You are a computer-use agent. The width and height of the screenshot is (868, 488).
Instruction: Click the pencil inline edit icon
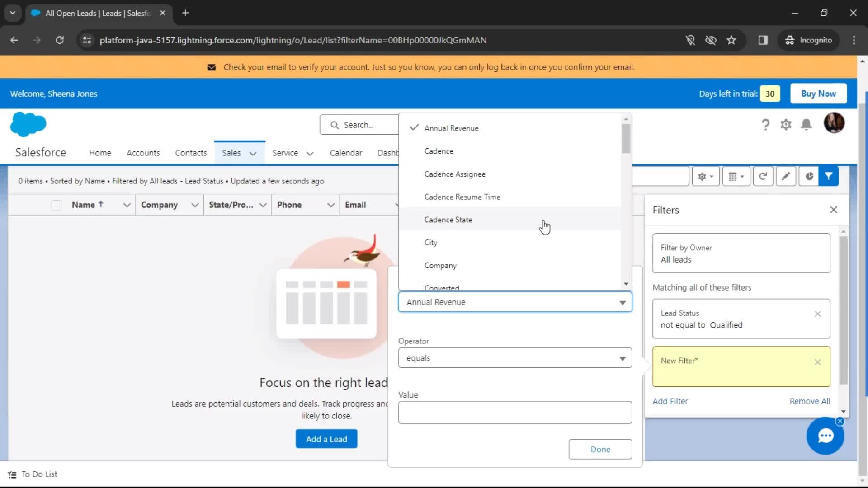786,176
